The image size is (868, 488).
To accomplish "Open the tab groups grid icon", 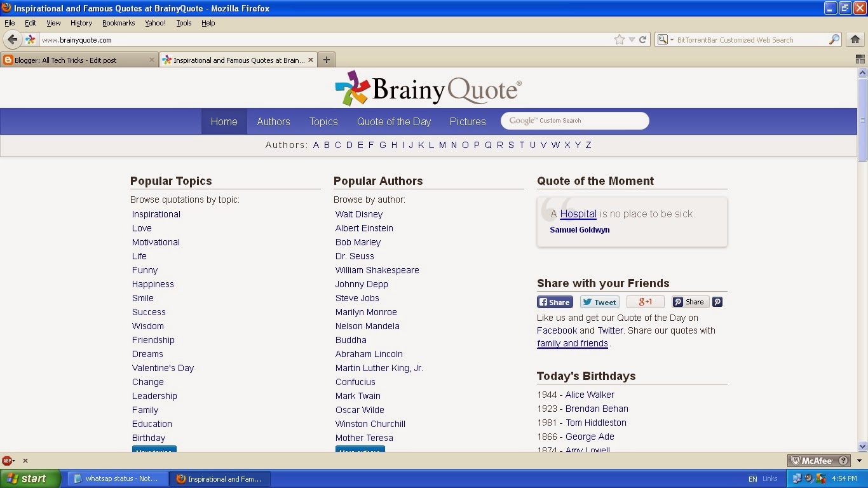I will click(860, 59).
